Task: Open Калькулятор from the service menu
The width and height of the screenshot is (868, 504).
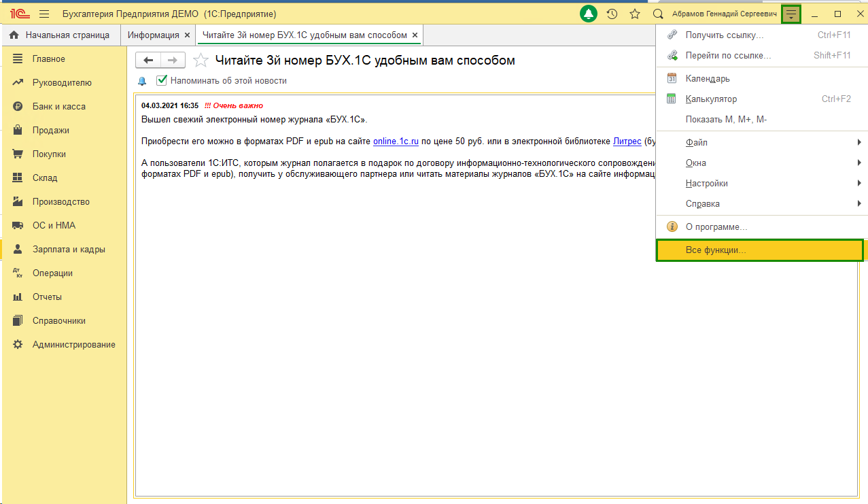Action: click(x=762, y=99)
